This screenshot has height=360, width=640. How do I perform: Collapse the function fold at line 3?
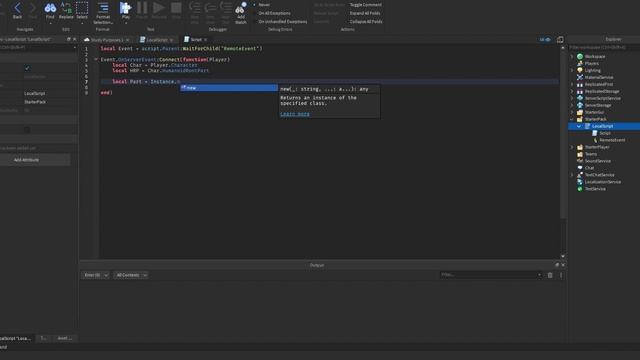[x=96, y=60]
